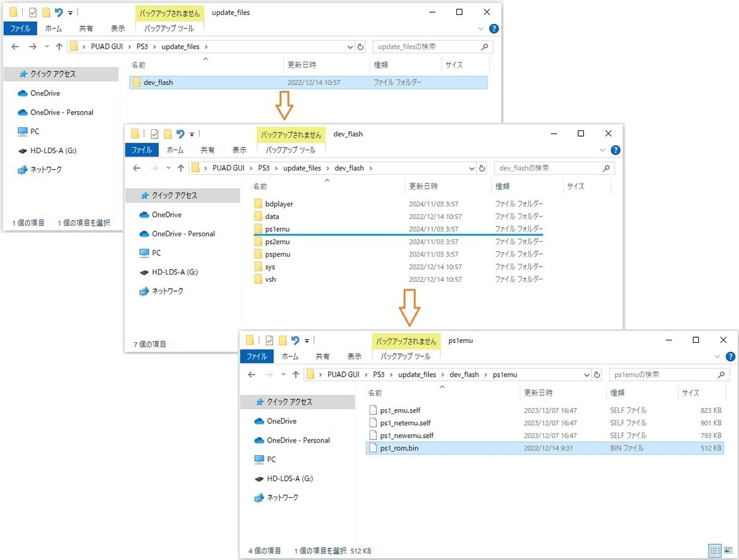This screenshot has height=560, width=739.
Task: Refresh the dev_flash window
Action: (x=482, y=167)
